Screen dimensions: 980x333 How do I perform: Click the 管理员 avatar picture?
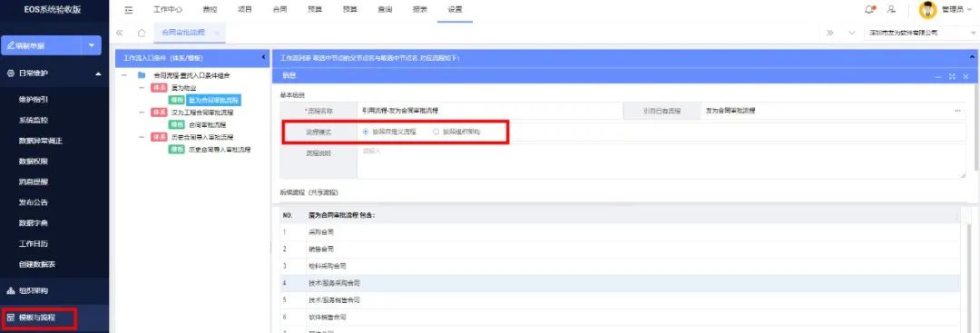coord(927,9)
